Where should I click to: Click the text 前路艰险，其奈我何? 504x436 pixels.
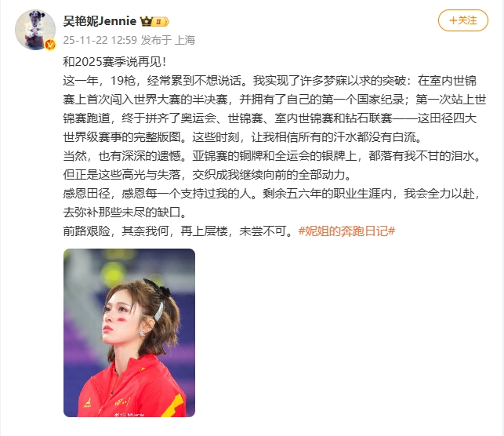coord(116,231)
